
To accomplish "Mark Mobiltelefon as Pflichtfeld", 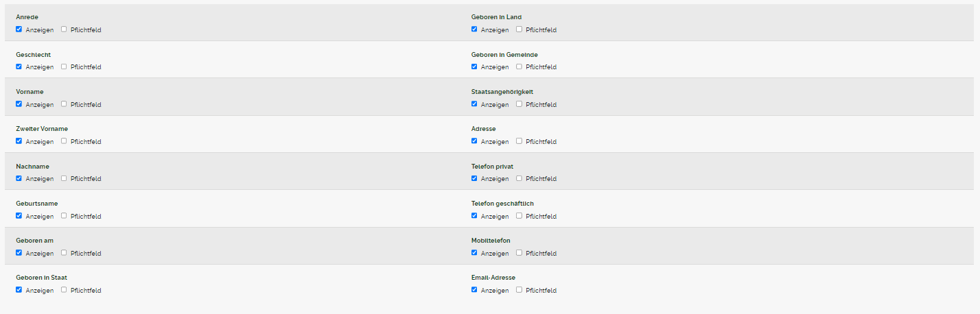I will tap(520, 253).
